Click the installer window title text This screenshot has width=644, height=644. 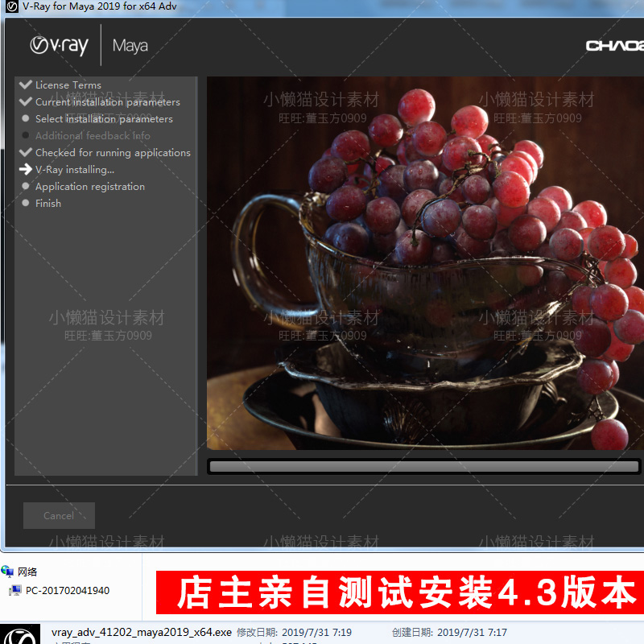tap(99, 6)
